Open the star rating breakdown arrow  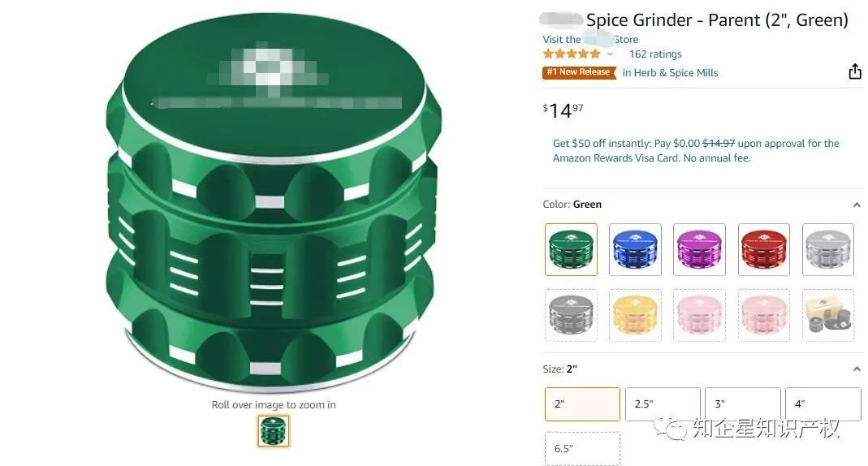coord(610,54)
